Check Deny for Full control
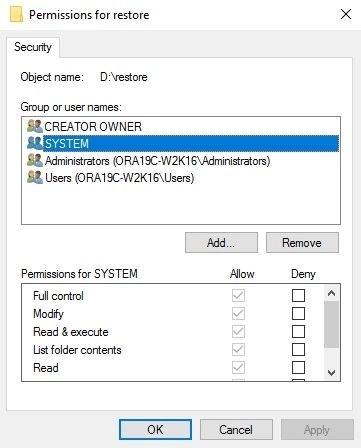Image resolution: width=361 pixels, height=448 pixels. click(298, 295)
